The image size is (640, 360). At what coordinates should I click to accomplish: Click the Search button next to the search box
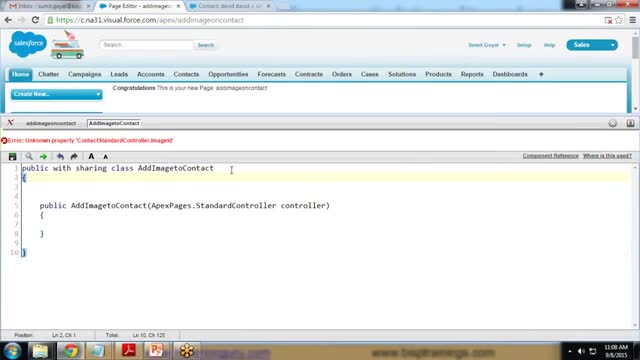click(x=206, y=45)
